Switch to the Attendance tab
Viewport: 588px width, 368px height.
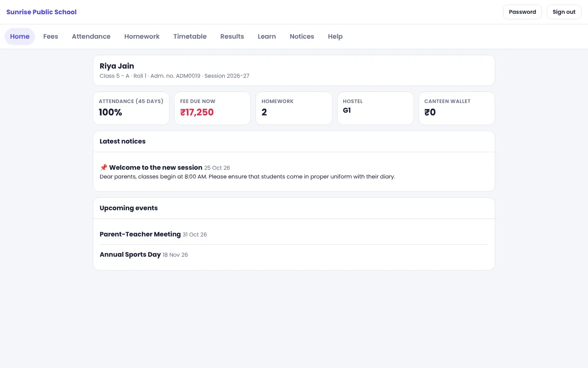(91, 36)
